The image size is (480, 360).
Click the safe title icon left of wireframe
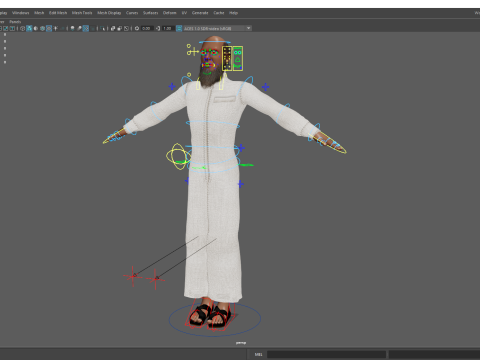coord(12,28)
